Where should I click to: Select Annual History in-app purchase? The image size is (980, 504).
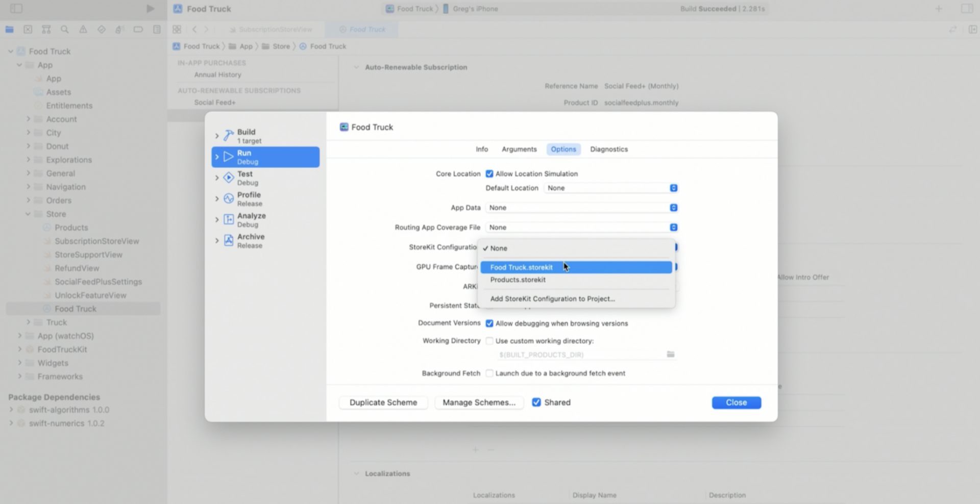(x=217, y=74)
